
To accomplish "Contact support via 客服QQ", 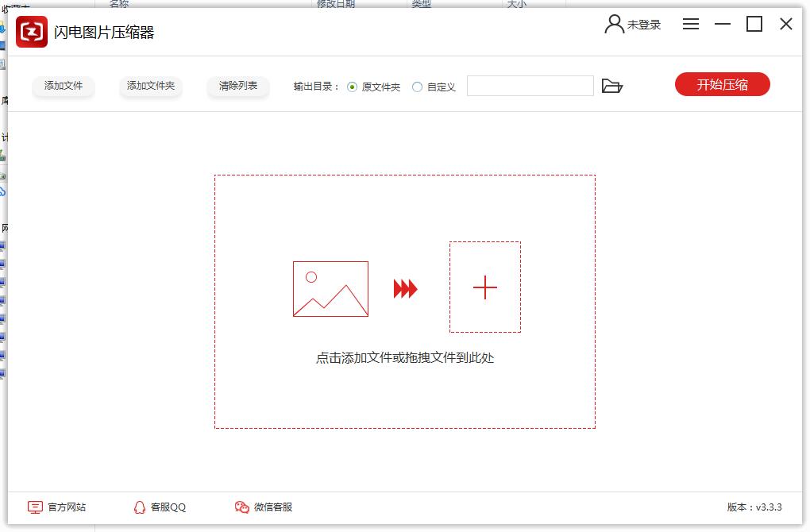I will tap(160, 507).
